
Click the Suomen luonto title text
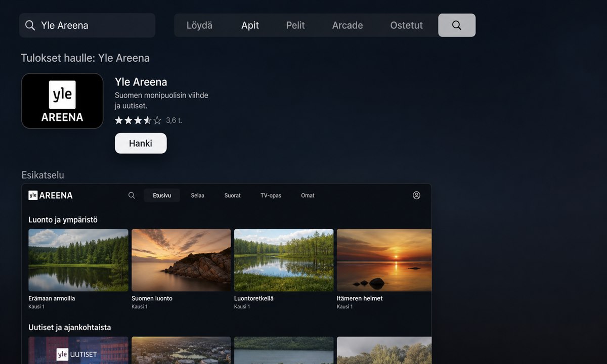point(152,298)
